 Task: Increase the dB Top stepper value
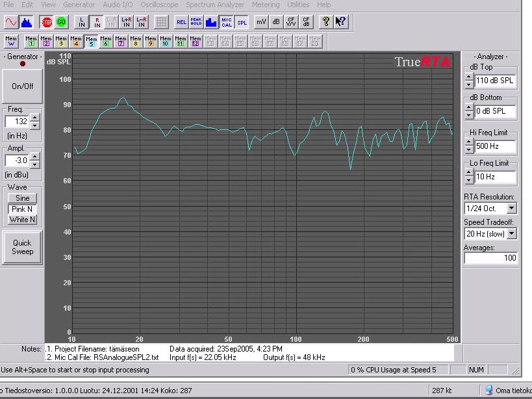point(469,77)
